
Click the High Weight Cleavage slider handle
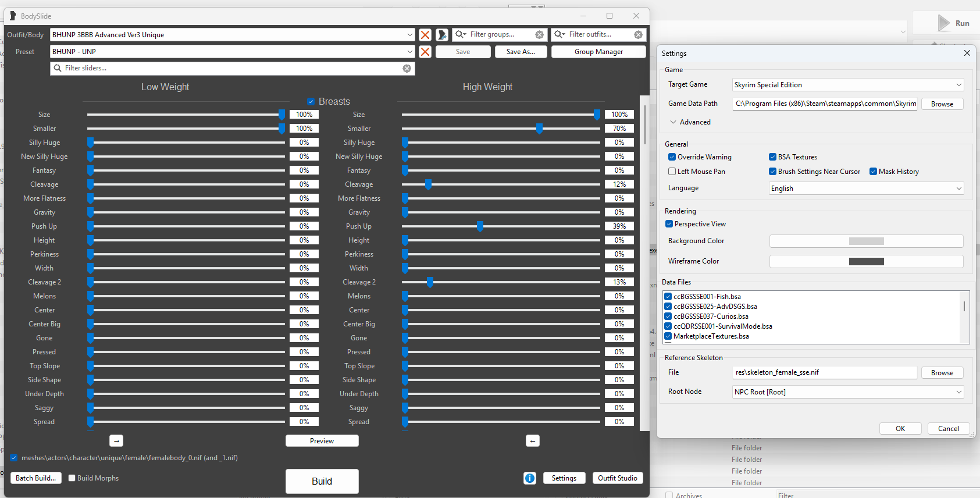(x=428, y=184)
